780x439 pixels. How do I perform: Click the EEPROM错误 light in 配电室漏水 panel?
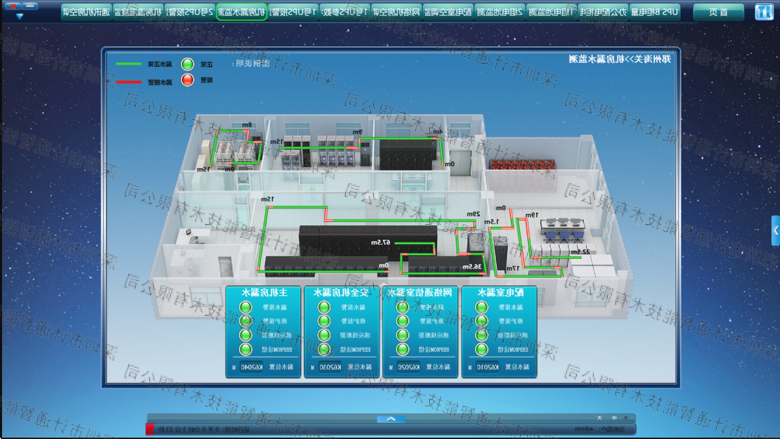[x=481, y=349]
